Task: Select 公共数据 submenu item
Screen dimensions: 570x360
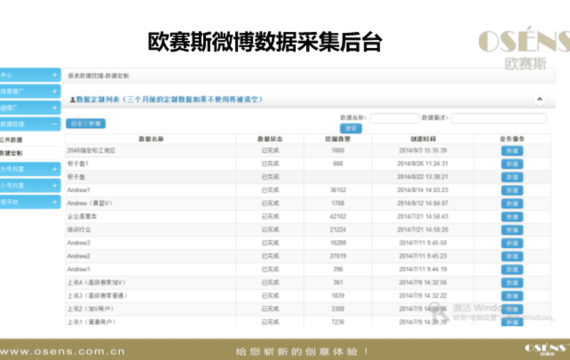Action: pos(11,140)
